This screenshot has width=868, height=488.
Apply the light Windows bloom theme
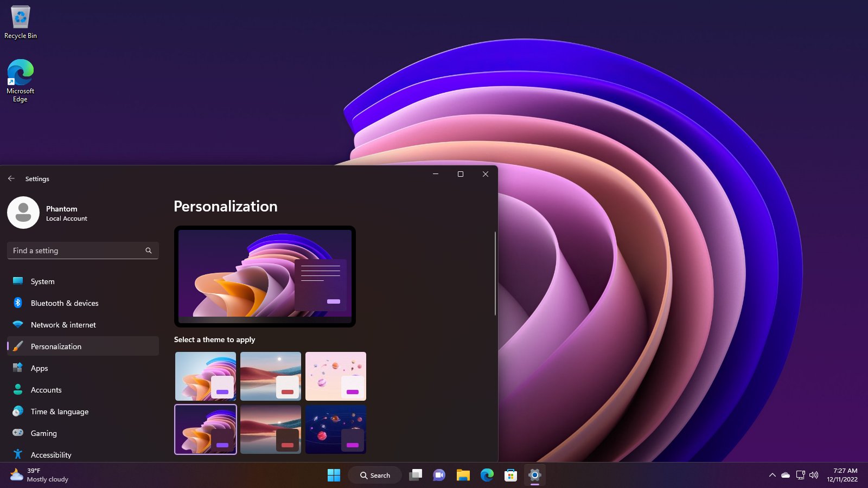point(206,376)
